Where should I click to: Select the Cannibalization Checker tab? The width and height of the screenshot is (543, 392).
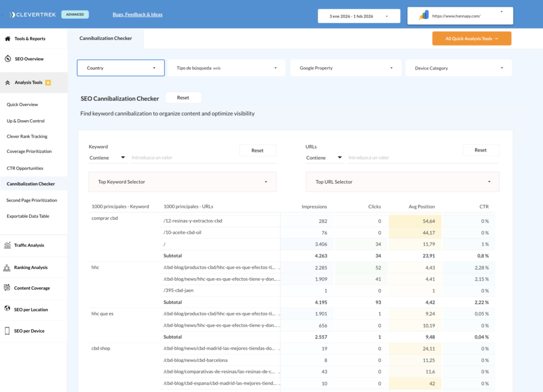click(x=106, y=39)
